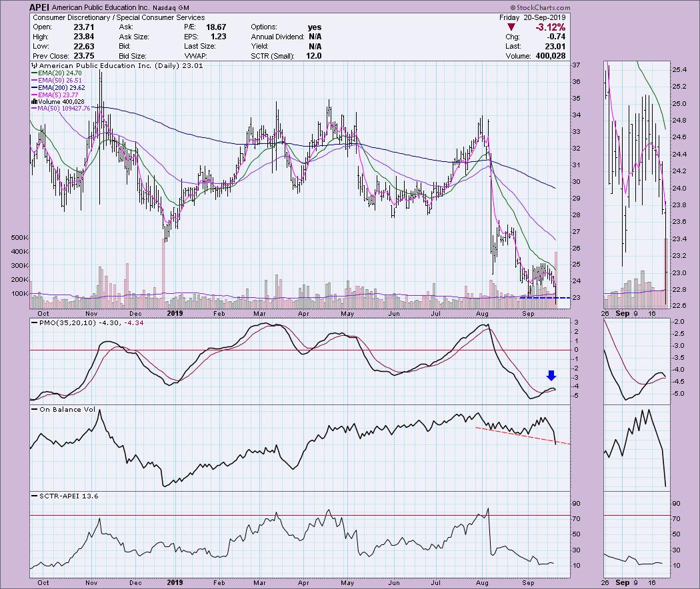Click the American Public Education Inc. header name
The width and height of the screenshot is (700, 589).
click(x=101, y=7)
